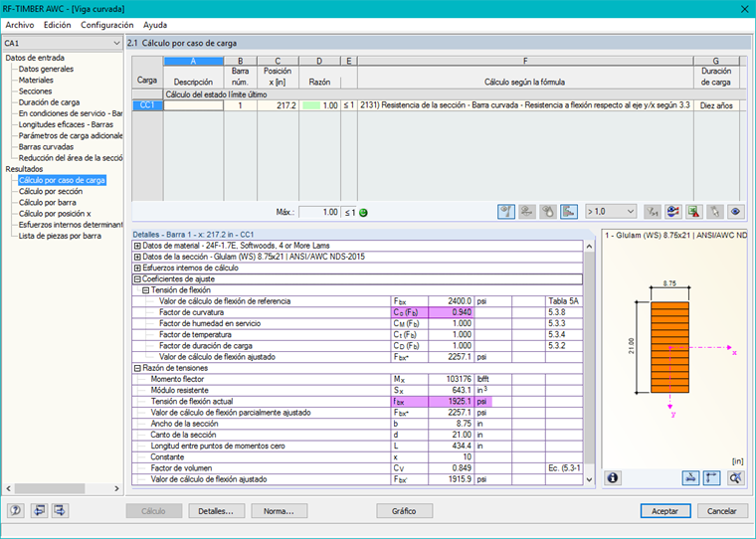This screenshot has height=539, width=756.
Task: Collapse 'Coeficientes de ajuste' section
Action: click(x=137, y=279)
